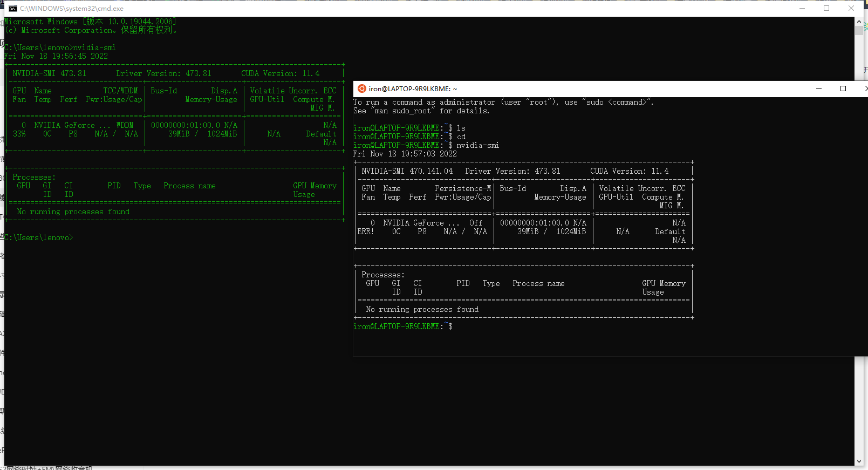Click the cmd.exe title bar icon
868x470 pixels.
coord(13,9)
